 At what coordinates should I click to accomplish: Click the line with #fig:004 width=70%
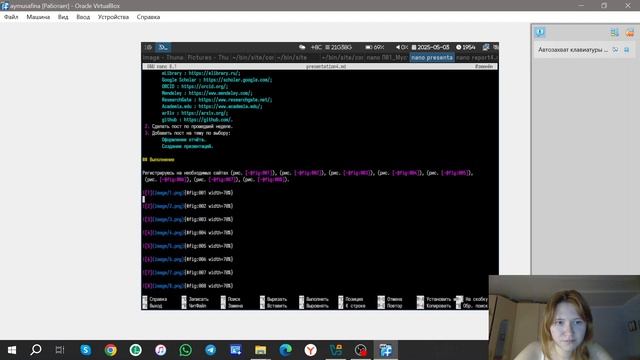(188, 233)
